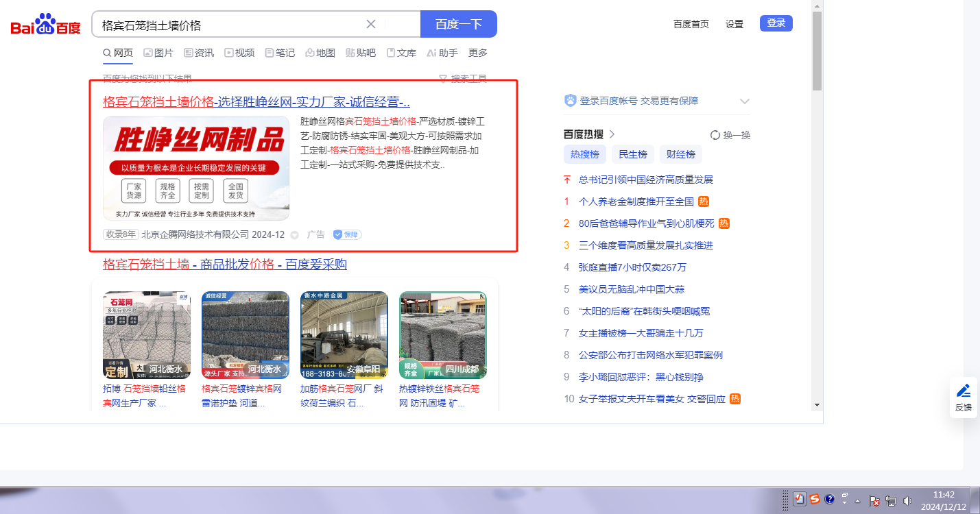Open “太阳的后裔”在韩街头哽咽喊冤 topic
Screen dimensions: 980x514
[645, 311]
